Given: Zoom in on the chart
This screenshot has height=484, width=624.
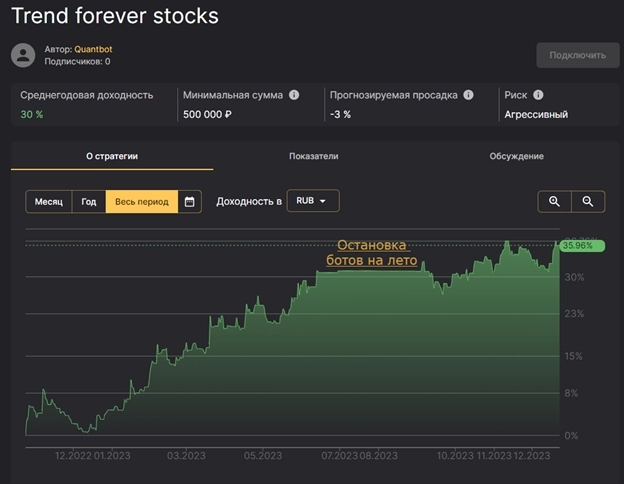Looking at the screenshot, I should pos(554,202).
